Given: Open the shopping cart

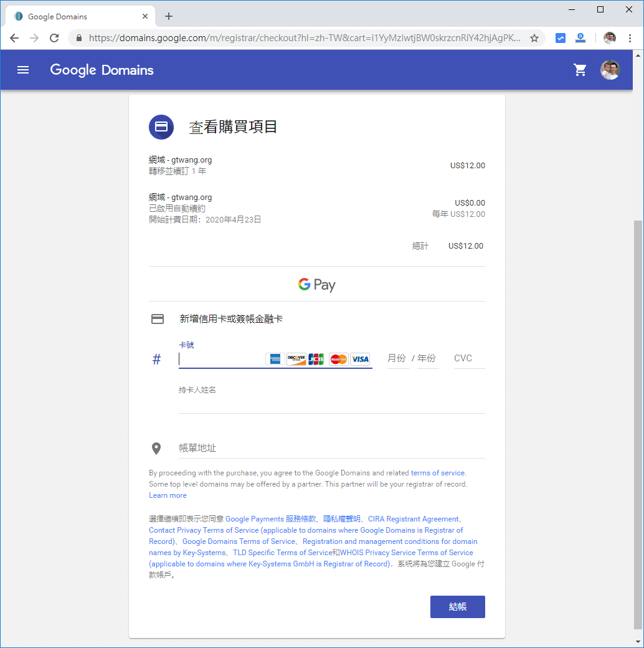Looking at the screenshot, I should point(580,70).
